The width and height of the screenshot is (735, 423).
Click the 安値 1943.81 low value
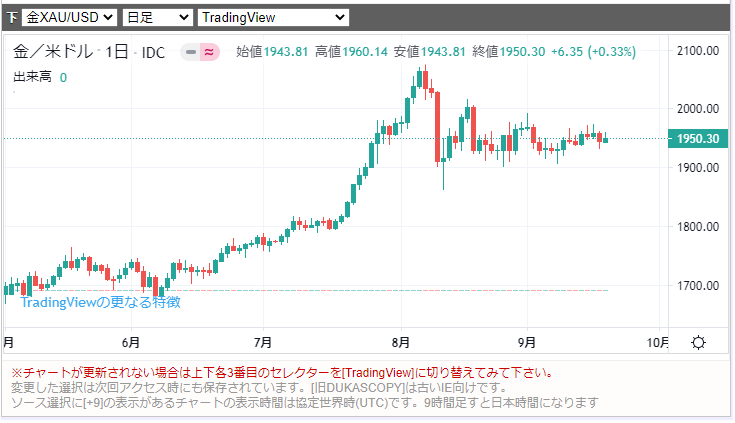(x=429, y=52)
